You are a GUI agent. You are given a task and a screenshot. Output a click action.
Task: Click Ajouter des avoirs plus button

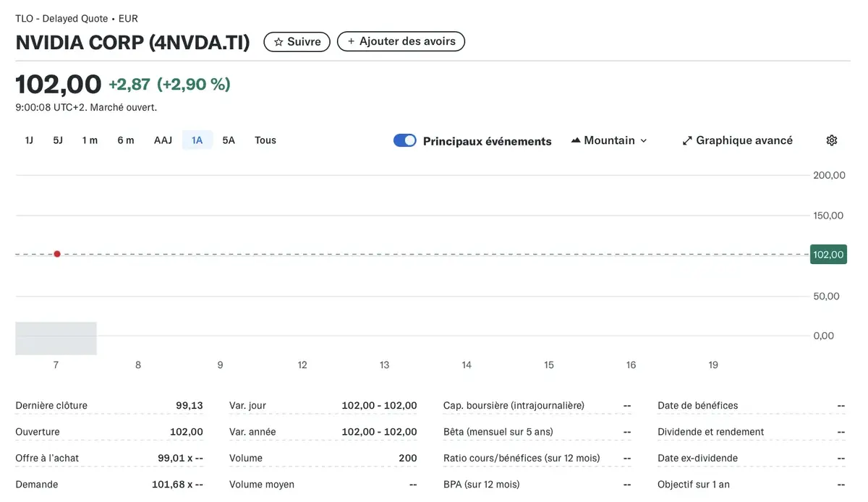click(x=401, y=42)
